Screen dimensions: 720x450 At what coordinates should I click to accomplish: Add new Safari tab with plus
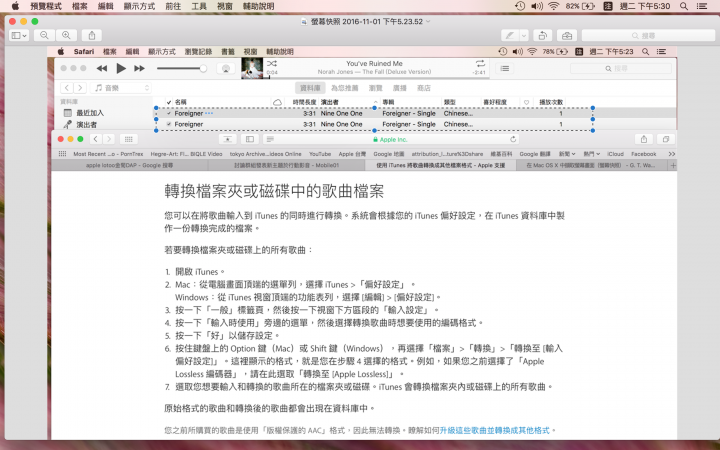coord(673,165)
